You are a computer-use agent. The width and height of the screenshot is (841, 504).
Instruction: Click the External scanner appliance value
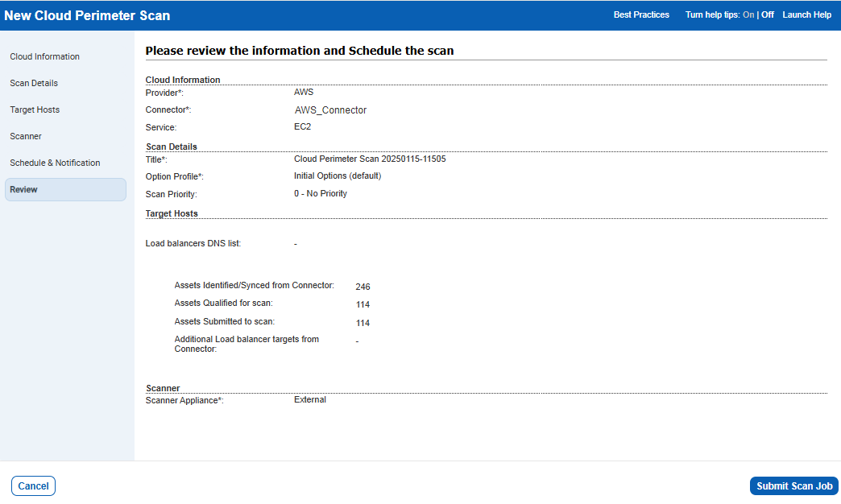[310, 399]
